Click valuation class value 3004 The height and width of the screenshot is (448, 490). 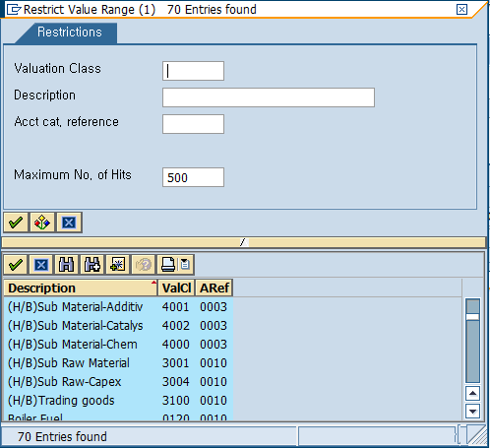coord(176,382)
